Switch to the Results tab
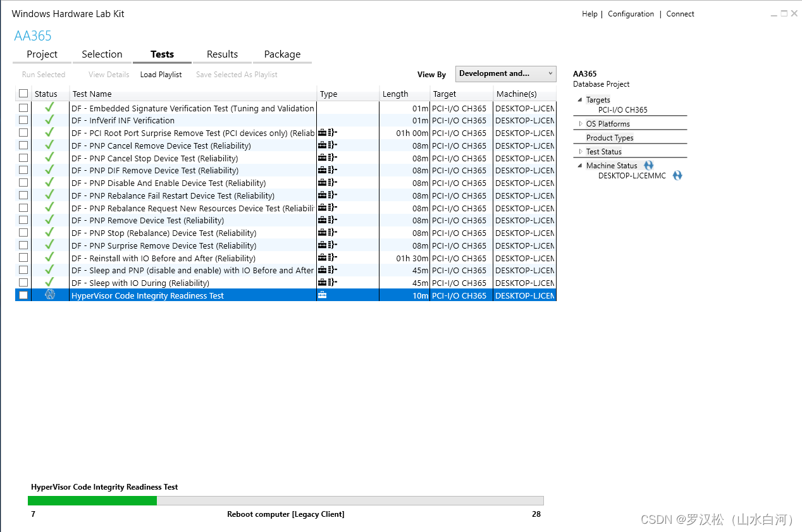Viewport: 802px width, 532px height. [222, 54]
